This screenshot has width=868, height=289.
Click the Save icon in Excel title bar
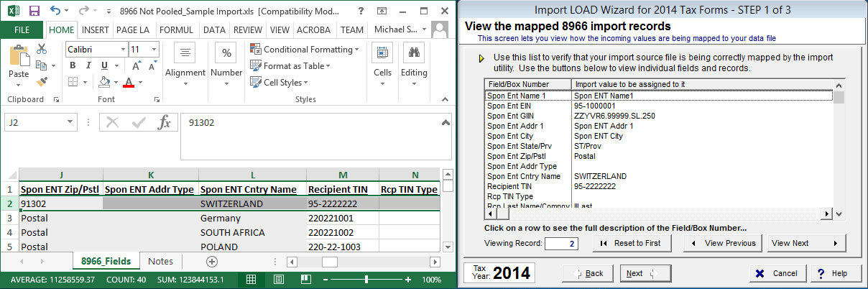[x=34, y=11]
